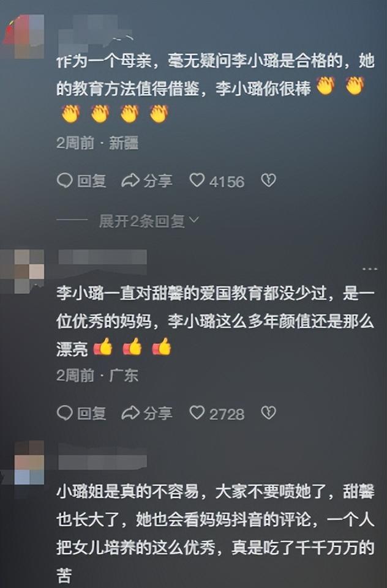The width and height of the screenshot is (387, 588).
Task: Open the second commenter's blurred username
Action: coord(102,257)
